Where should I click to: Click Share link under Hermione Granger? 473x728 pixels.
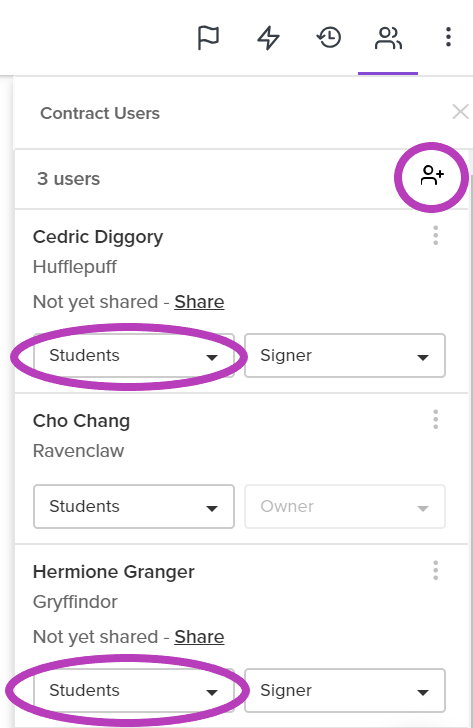199,637
